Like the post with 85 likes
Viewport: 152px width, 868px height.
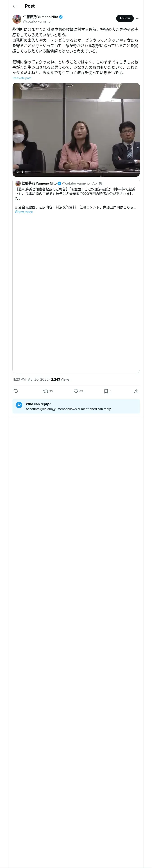click(76, 391)
